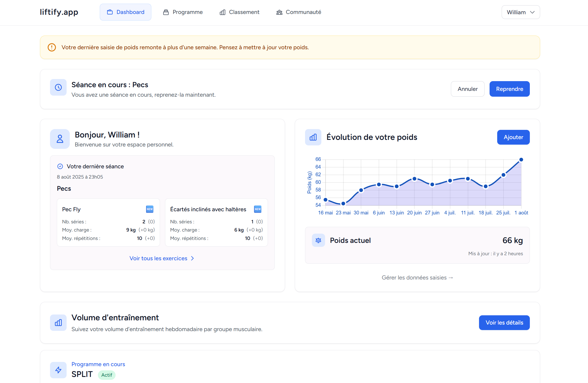The width and height of the screenshot is (588, 383).
Task: Open Voir tous les exercices
Action: (x=162, y=258)
